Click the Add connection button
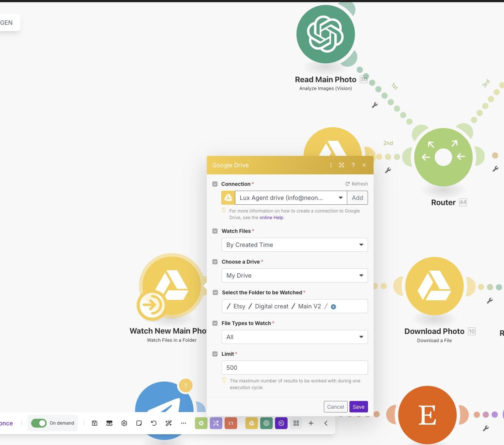504x445 pixels. click(x=357, y=198)
